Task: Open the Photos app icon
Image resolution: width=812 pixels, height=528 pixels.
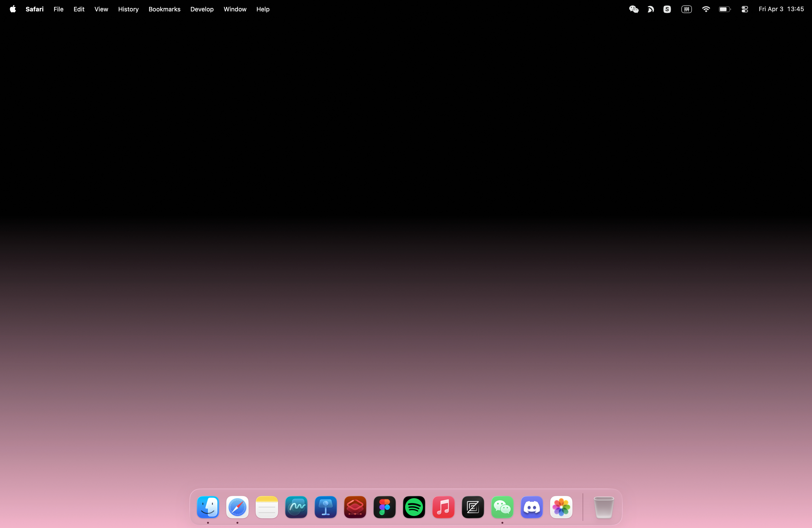Action: coord(561,507)
